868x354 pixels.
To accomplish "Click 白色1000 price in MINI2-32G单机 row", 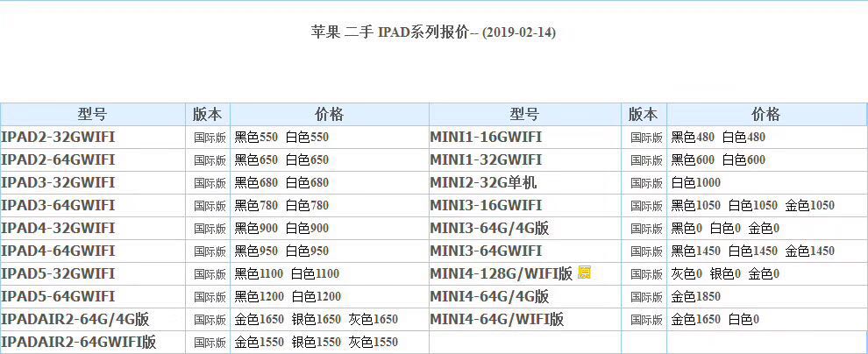I will point(696,182).
